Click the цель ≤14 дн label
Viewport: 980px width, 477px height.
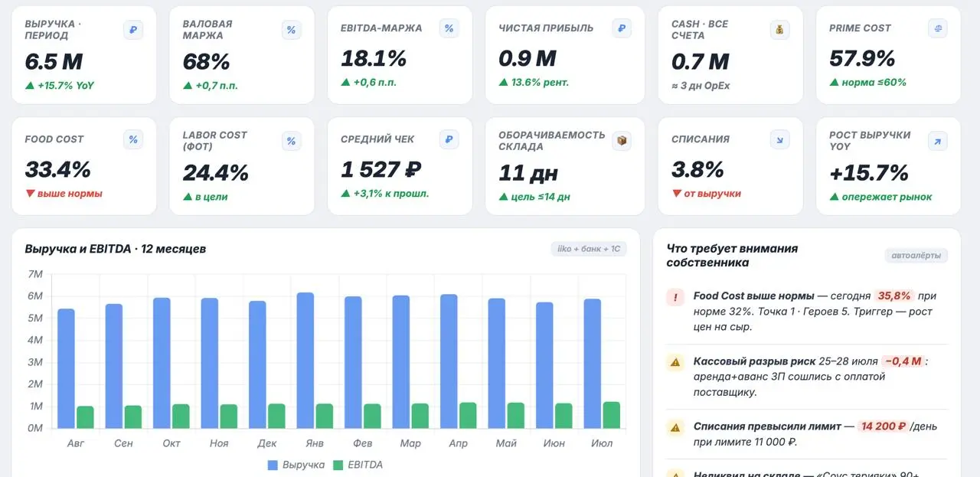[534, 197]
